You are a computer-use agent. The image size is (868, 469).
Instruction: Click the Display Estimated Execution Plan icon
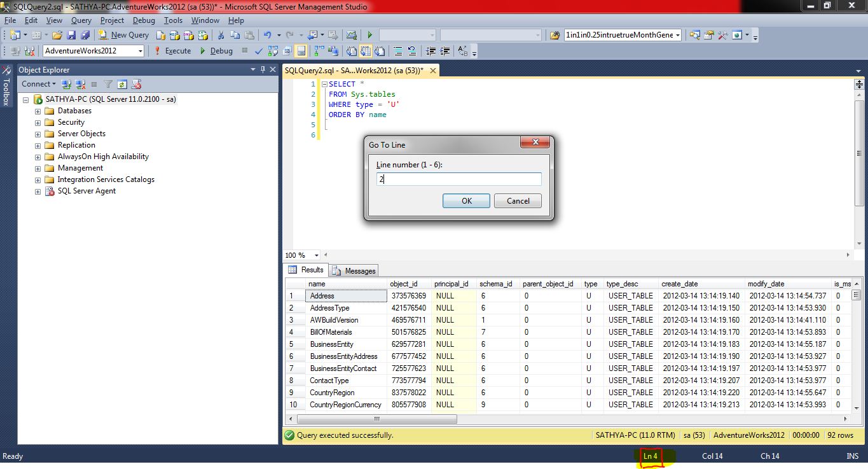point(273,51)
